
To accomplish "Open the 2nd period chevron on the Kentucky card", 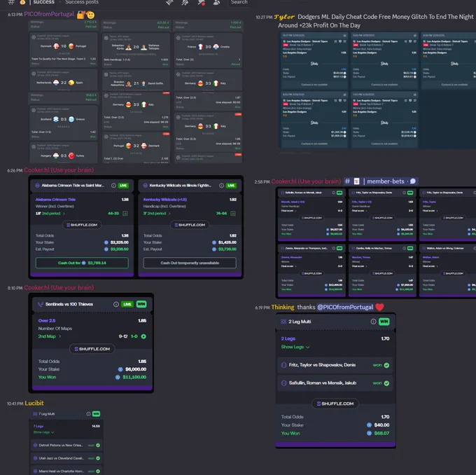I will [x=169, y=214].
